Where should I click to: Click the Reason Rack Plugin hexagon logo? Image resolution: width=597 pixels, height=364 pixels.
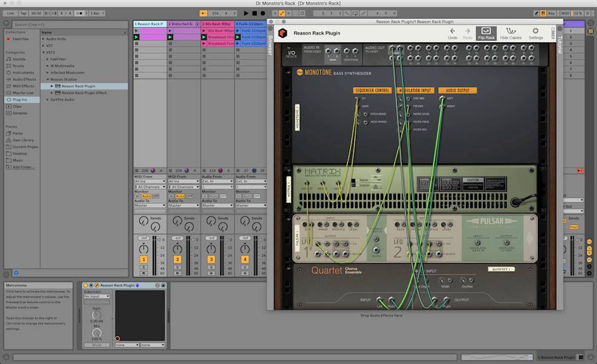tap(282, 33)
